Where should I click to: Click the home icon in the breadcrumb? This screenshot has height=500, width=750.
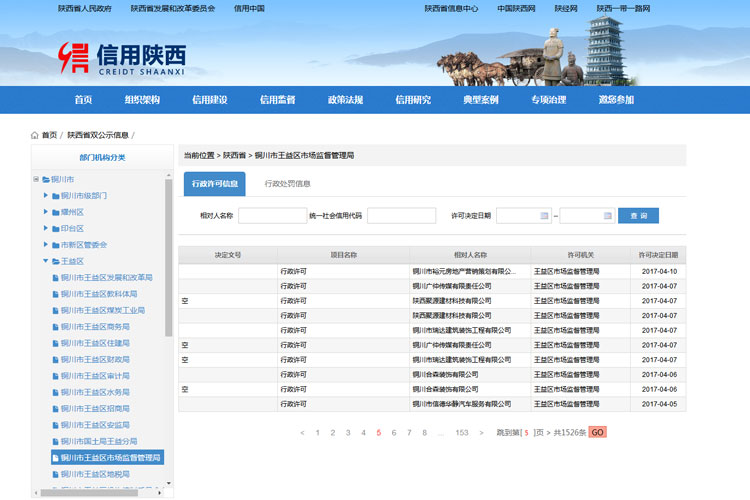point(35,135)
